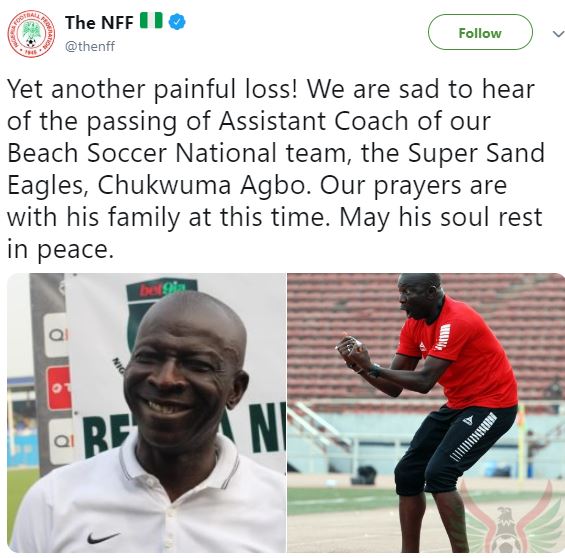Open the @thenff handle link
Image resolution: width=565 pixels, height=558 pixels.
90,46
